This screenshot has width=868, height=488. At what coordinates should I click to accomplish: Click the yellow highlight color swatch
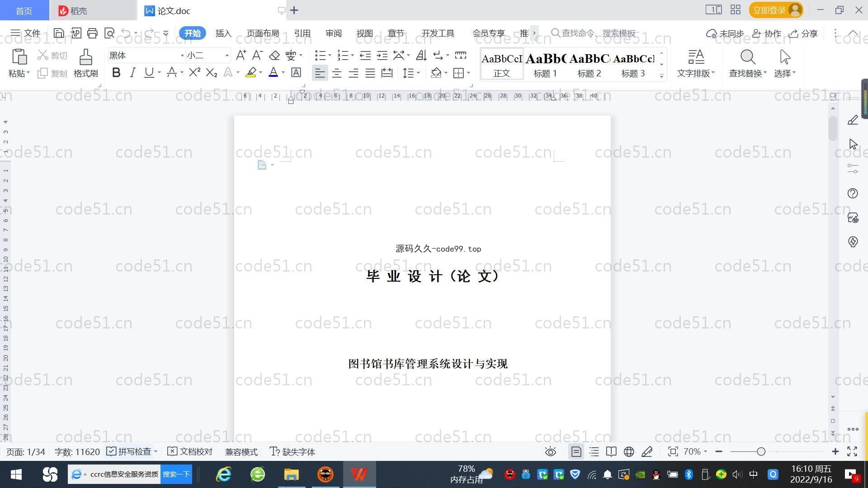point(251,72)
